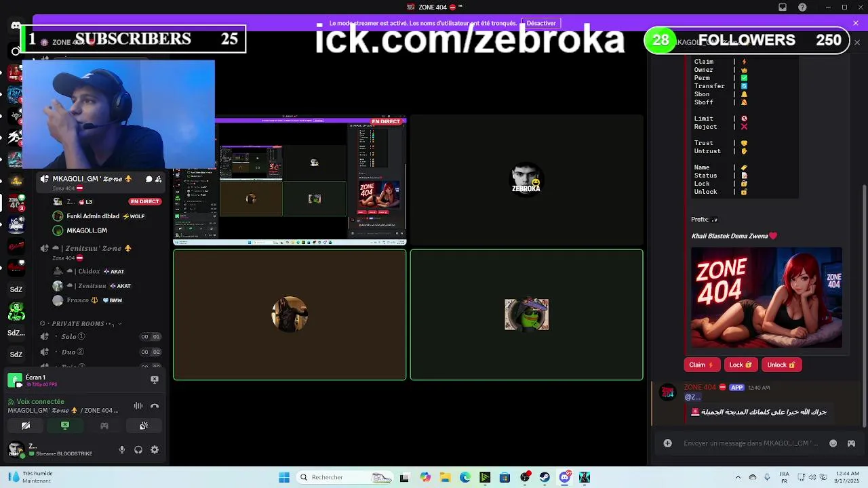Open Copilot from taskbar
The width and height of the screenshot is (868, 488).
(425, 477)
